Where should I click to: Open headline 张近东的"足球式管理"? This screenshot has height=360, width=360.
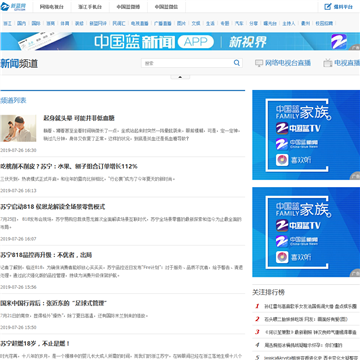pyautogui.click(x=53, y=303)
